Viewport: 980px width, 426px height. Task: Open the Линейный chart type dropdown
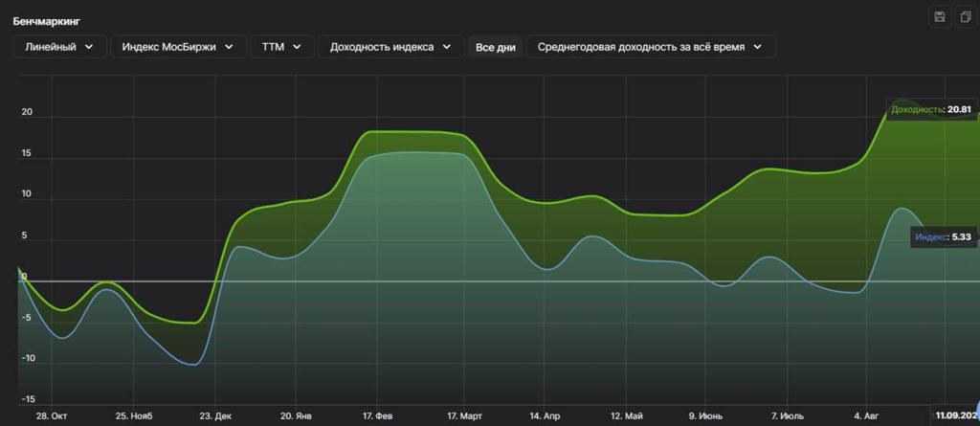tap(58, 47)
